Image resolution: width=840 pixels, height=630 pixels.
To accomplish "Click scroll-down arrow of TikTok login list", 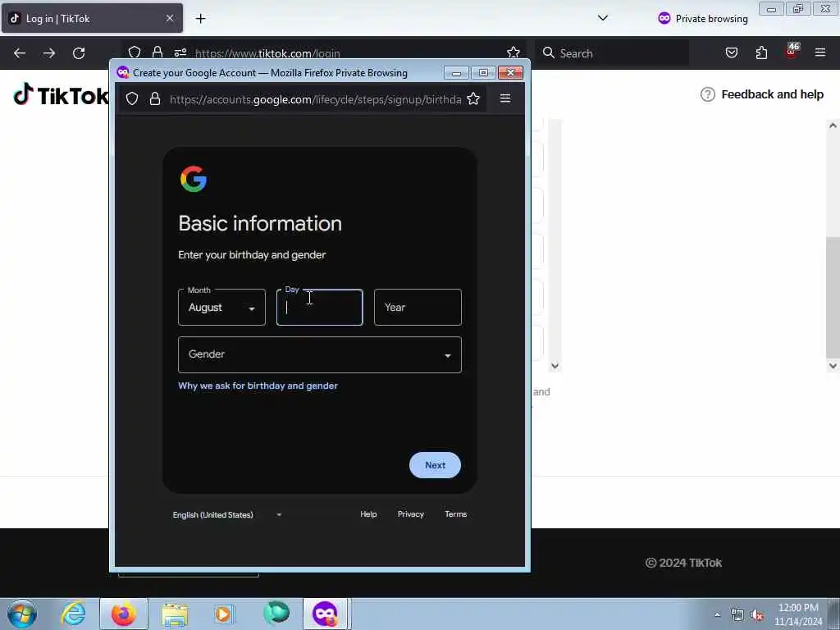I will tap(555, 366).
